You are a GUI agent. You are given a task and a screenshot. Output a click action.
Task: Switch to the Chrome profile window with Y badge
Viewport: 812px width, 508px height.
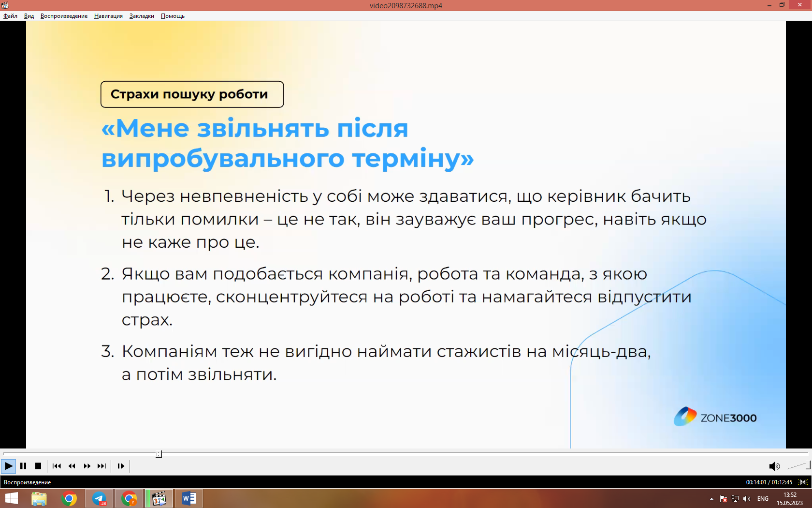129,498
